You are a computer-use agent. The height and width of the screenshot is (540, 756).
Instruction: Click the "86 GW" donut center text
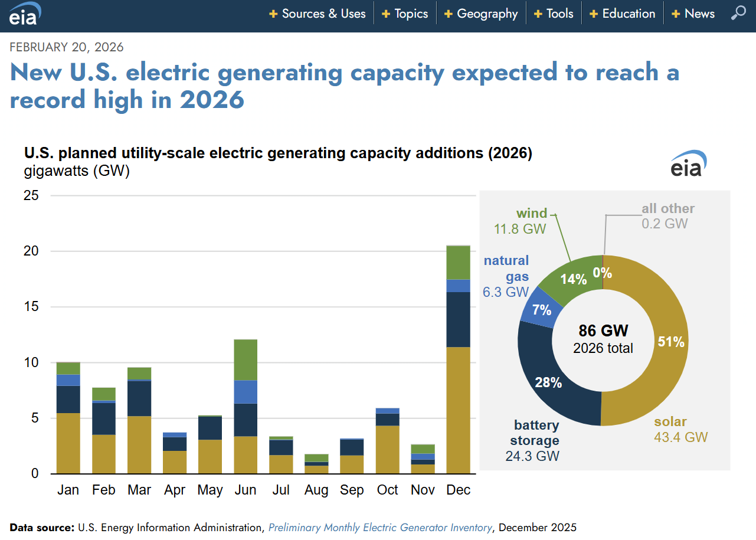click(603, 330)
